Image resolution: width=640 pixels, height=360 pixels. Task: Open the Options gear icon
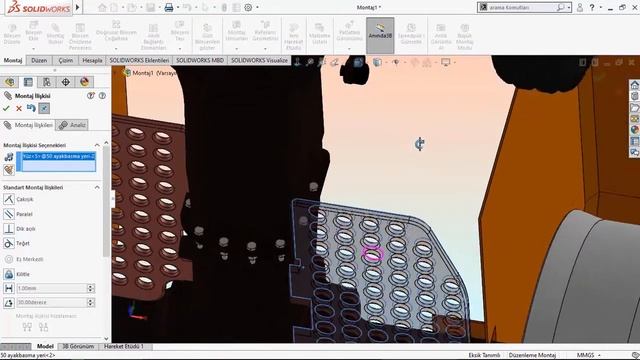point(248,7)
